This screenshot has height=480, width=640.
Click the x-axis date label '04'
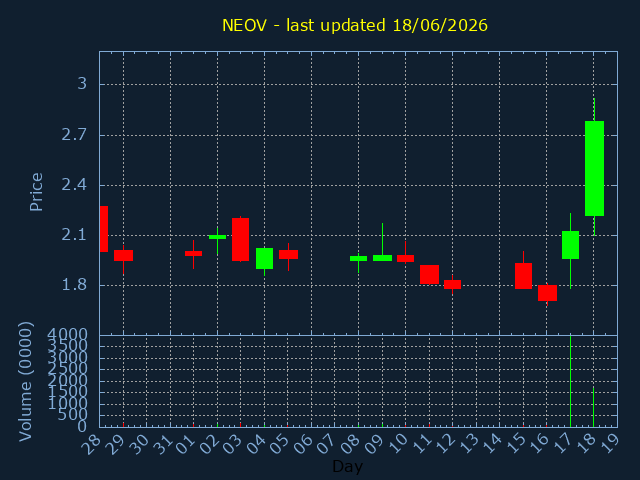(257, 444)
